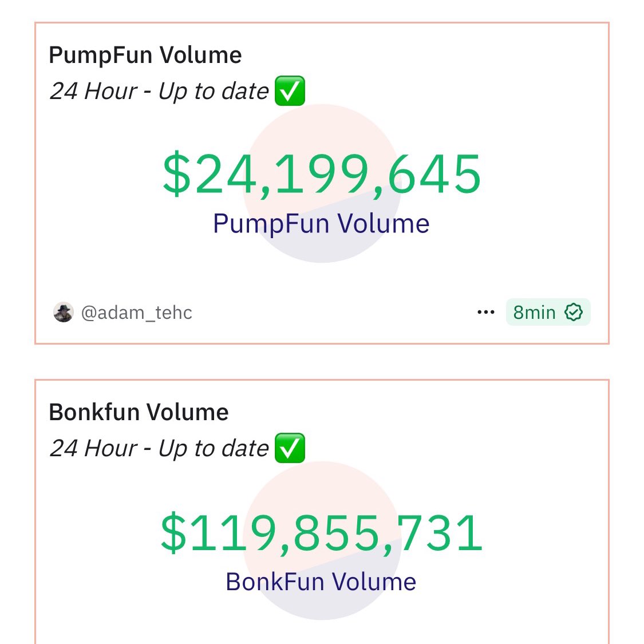Click the green checkmark emoji on PumpFun card

point(290,90)
